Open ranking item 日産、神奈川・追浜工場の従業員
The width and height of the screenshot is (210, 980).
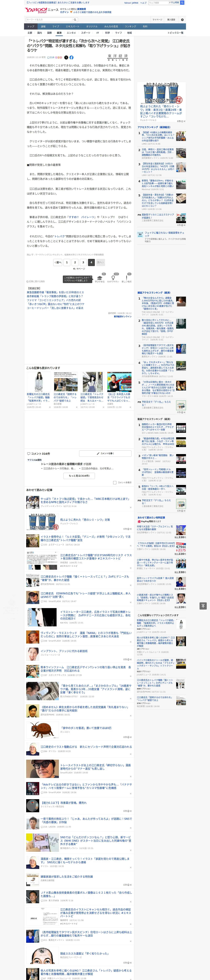(x=158, y=152)
